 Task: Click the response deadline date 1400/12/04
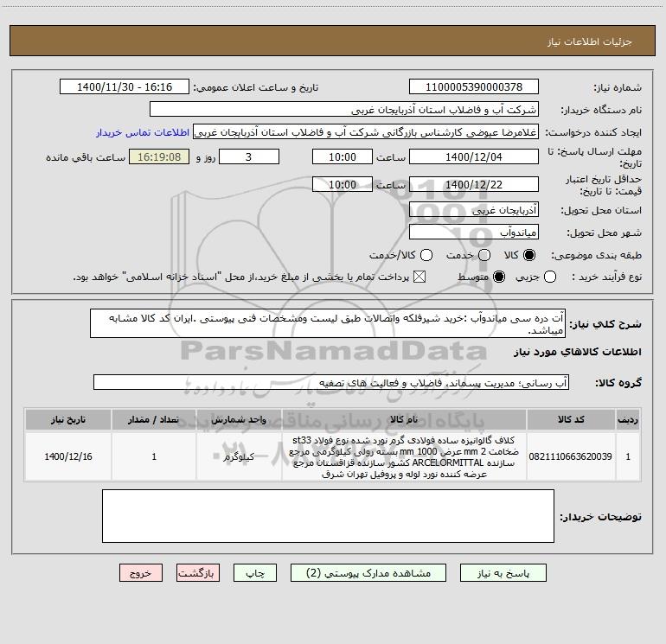click(474, 156)
